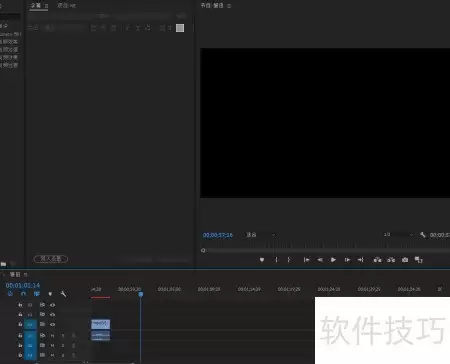Screen dimensions: 450x364
Task: Click the Lift button in program monitor
Action: [377, 260]
